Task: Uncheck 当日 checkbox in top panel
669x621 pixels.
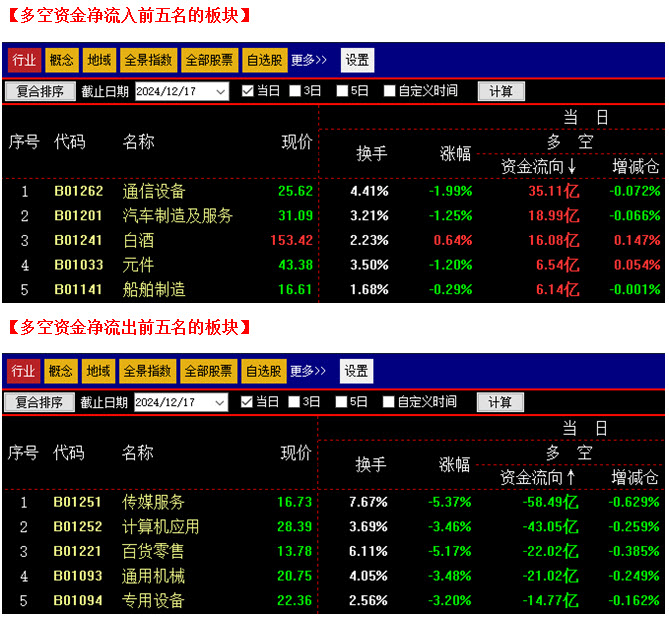Action: [247, 91]
